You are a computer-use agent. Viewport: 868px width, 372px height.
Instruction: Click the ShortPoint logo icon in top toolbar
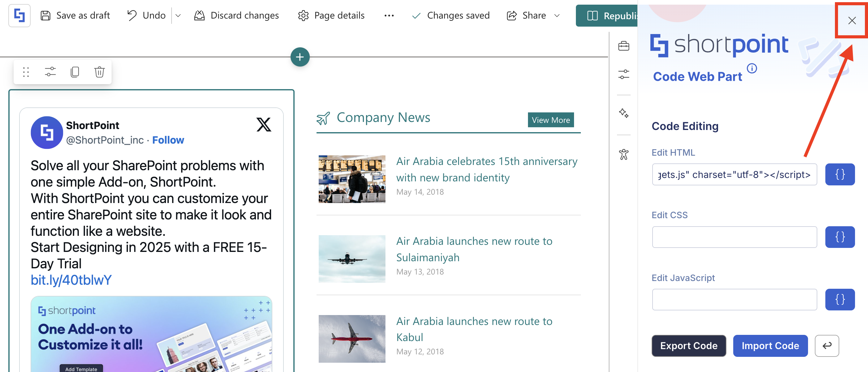(x=19, y=15)
